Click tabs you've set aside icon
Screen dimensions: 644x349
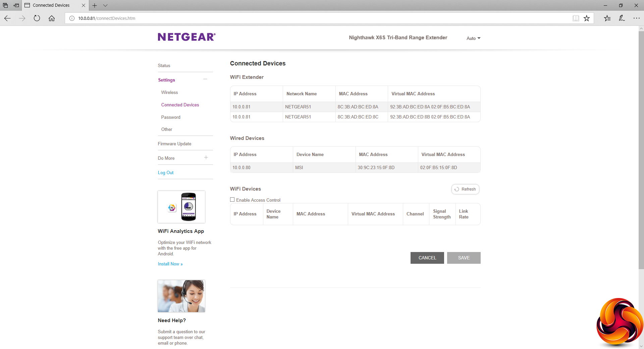click(x=5, y=5)
